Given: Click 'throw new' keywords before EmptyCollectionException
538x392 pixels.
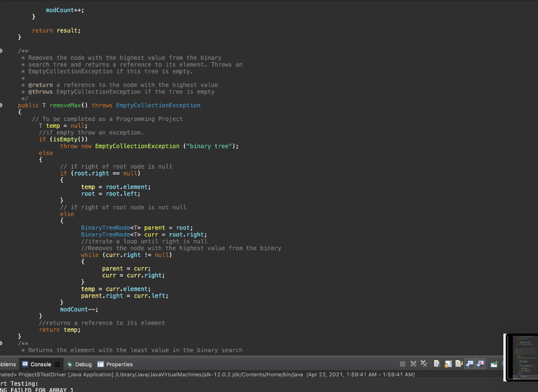Looking at the screenshot, I should coord(76,146).
